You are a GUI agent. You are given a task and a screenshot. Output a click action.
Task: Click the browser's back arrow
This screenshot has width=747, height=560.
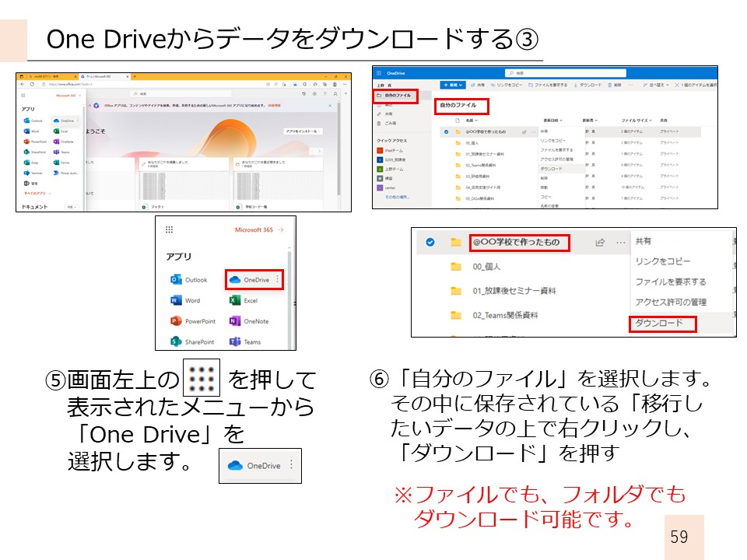click(23, 84)
